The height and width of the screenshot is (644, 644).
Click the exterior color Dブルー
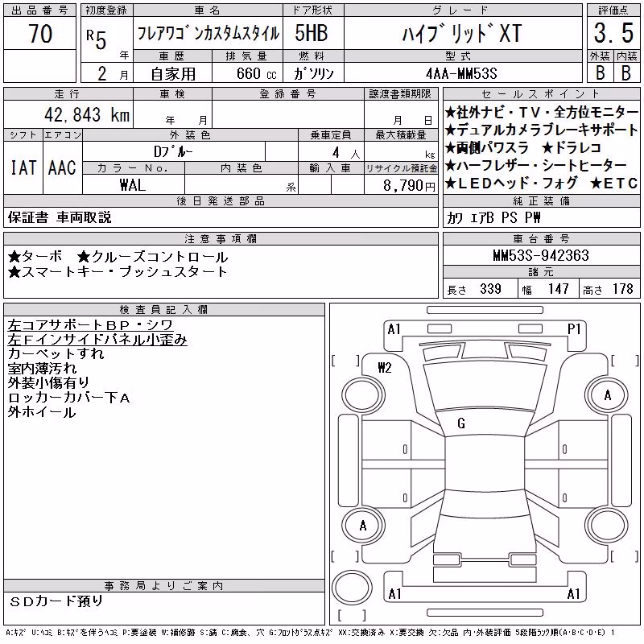pos(173,152)
